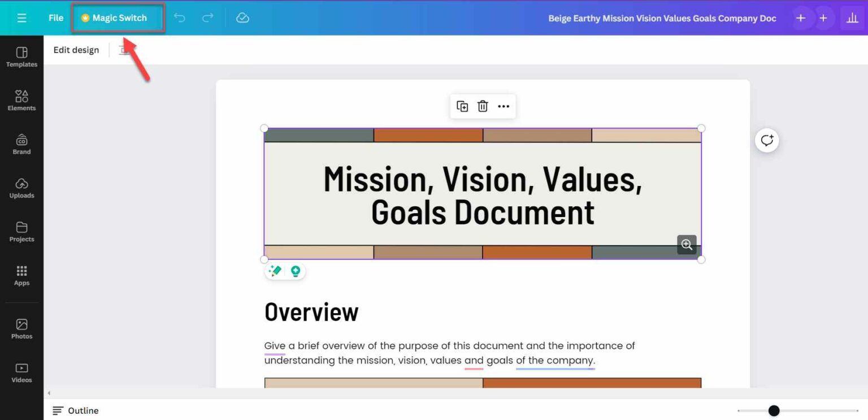Open the Brand panel
The height and width of the screenshot is (420, 868).
[x=21, y=144]
